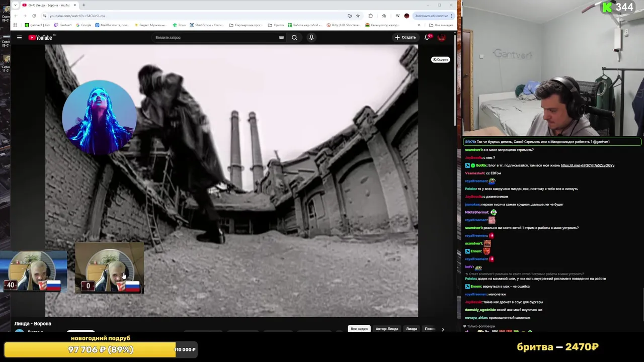Close the Линда - Ворона tab

coord(75,5)
